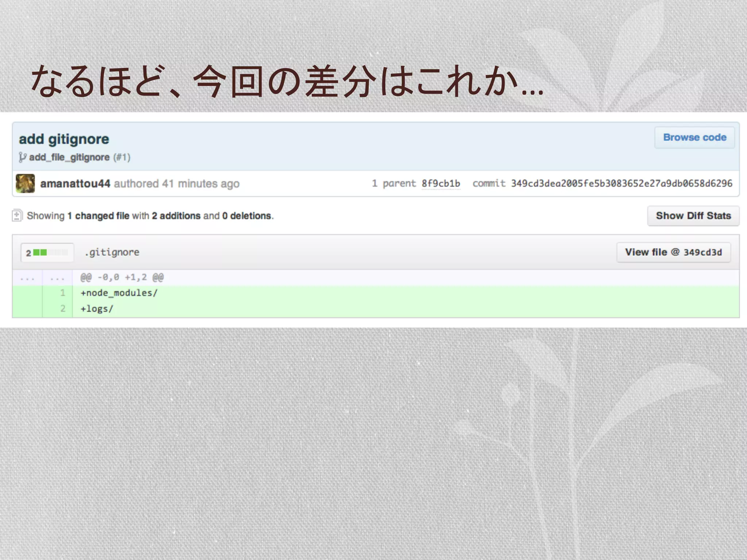Click the Show Diff Stats button
Viewport: 747px width, 560px height.
point(693,216)
